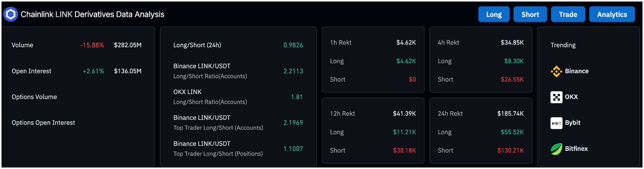Click the Chainlink hexagon logo icon
644x169 pixels.
coord(11,14)
